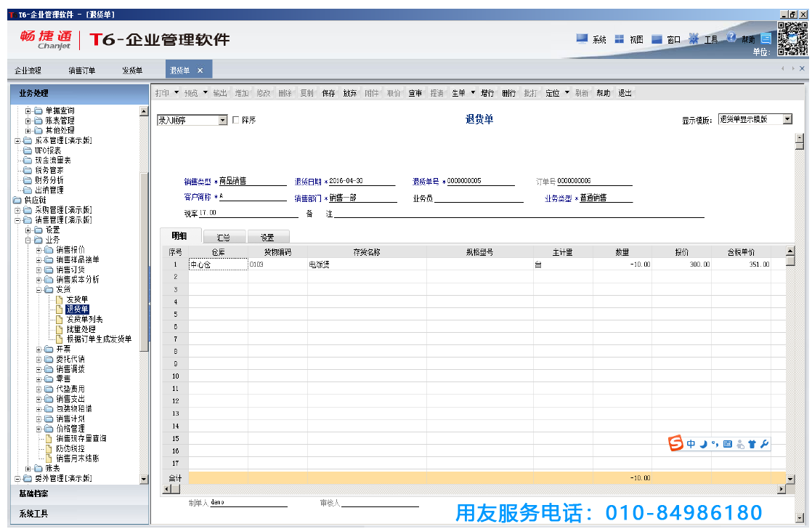This screenshot has height=529, width=812.
Task: Click keyboard icon in IME bar
Action: (x=728, y=444)
